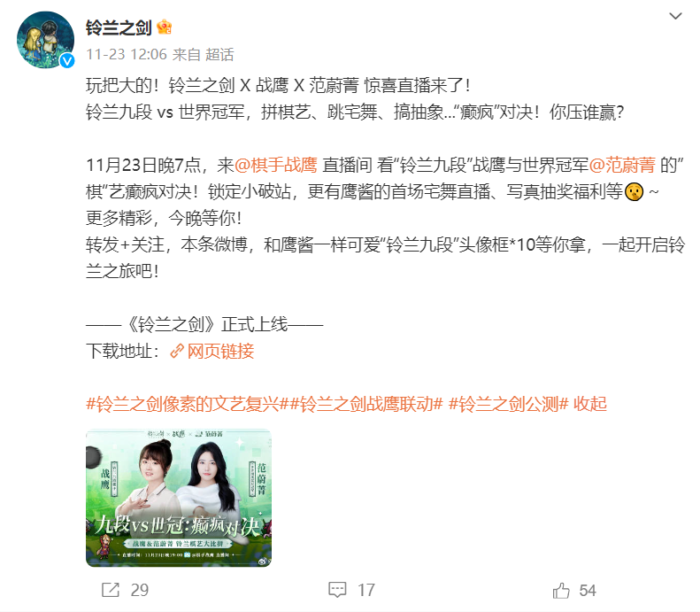Open mention @棋手战鹰 profile
700x612 pixels.
pos(275,166)
